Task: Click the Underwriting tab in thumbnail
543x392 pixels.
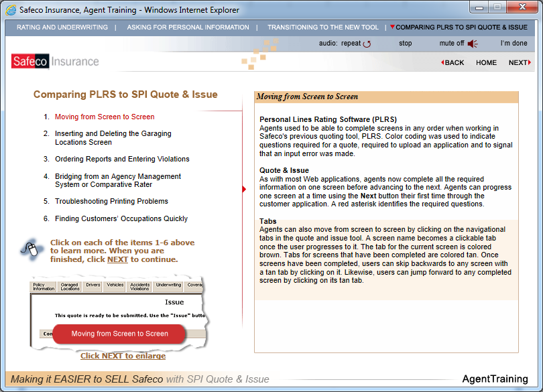Action: point(168,286)
